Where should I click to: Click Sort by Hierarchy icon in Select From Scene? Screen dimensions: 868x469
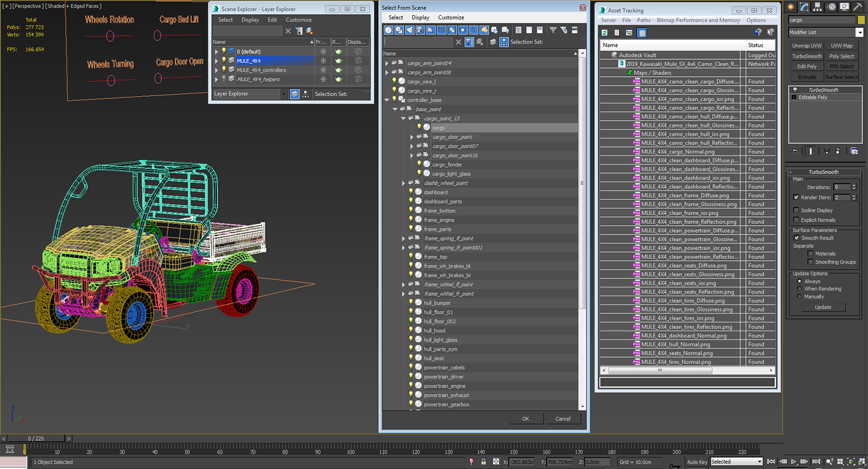[504, 42]
